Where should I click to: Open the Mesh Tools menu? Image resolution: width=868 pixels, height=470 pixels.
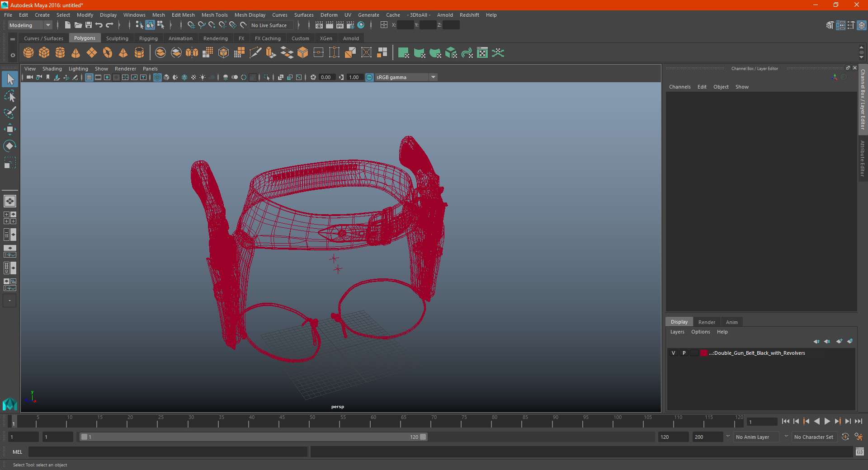(x=214, y=15)
